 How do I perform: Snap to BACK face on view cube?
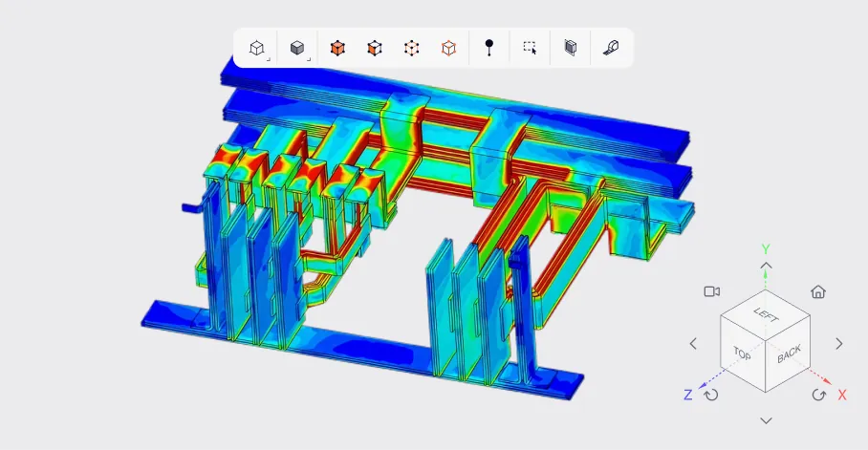[x=789, y=354]
